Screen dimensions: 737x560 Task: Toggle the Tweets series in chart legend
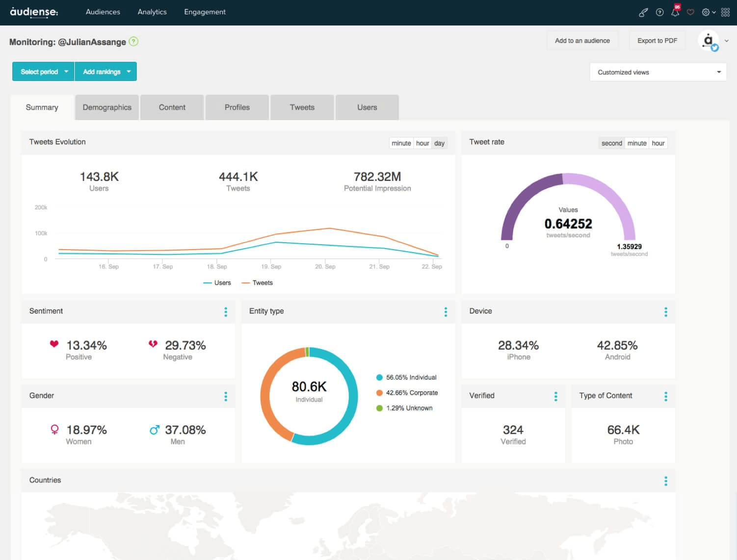click(257, 283)
